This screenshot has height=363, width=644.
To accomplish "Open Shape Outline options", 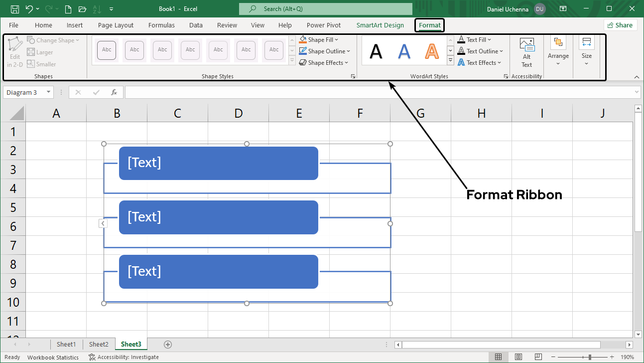I will 325,51.
